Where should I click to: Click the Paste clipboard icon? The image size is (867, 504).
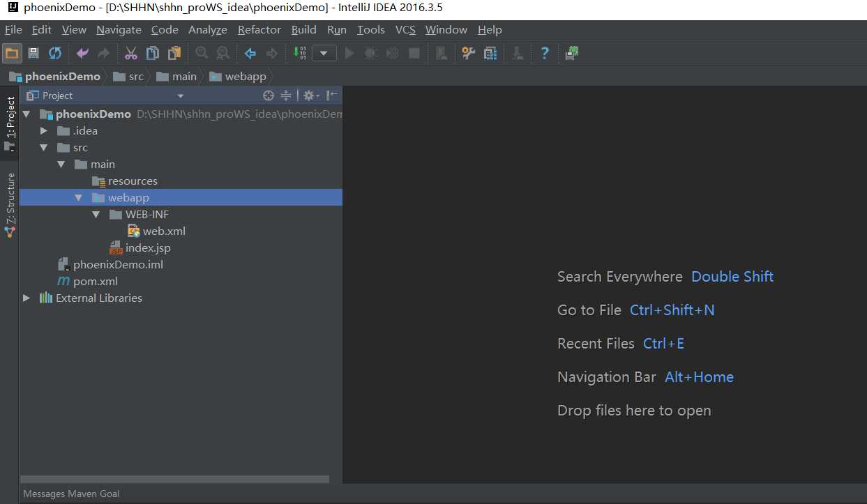pyautogui.click(x=174, y=53)
